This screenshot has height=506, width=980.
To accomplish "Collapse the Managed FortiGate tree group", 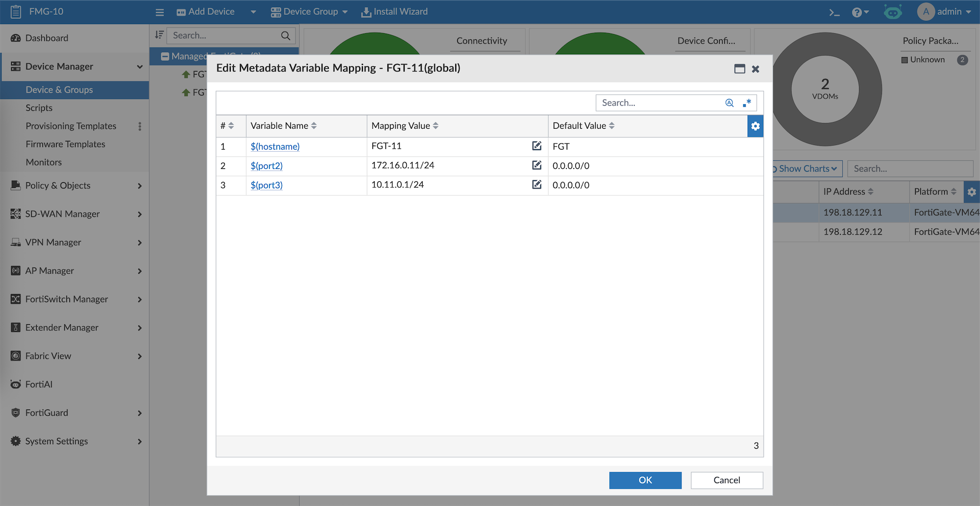I will (165, 57).
